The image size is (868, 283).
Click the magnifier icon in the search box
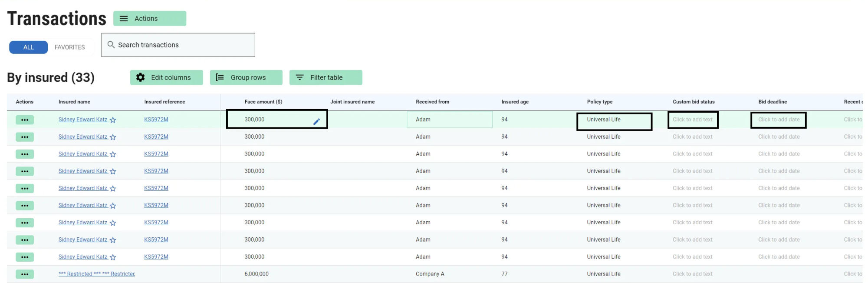(x=111, y=45)
